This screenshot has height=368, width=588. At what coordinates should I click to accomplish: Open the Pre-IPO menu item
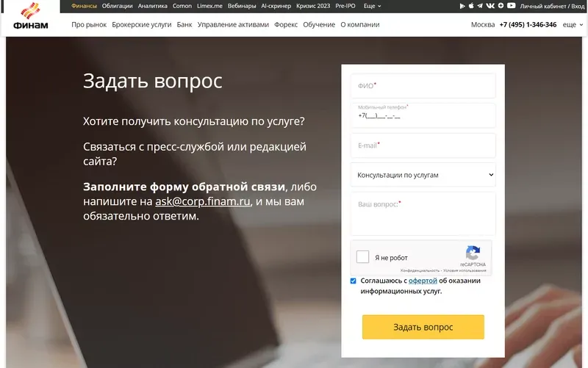[x=345, y=6]
